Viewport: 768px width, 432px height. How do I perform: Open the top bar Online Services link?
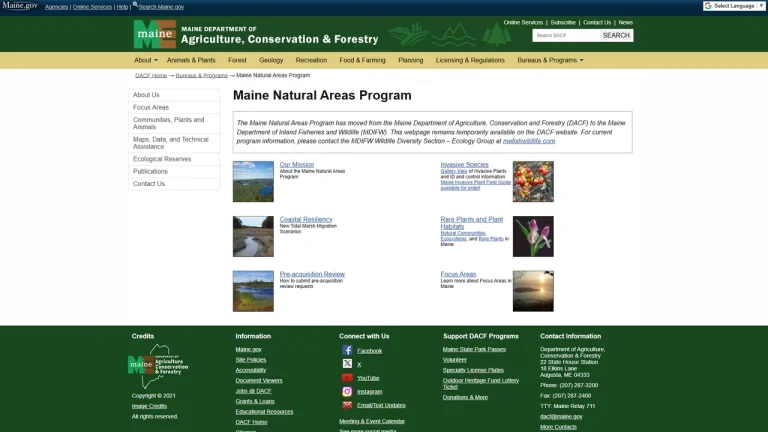[92, 7]
